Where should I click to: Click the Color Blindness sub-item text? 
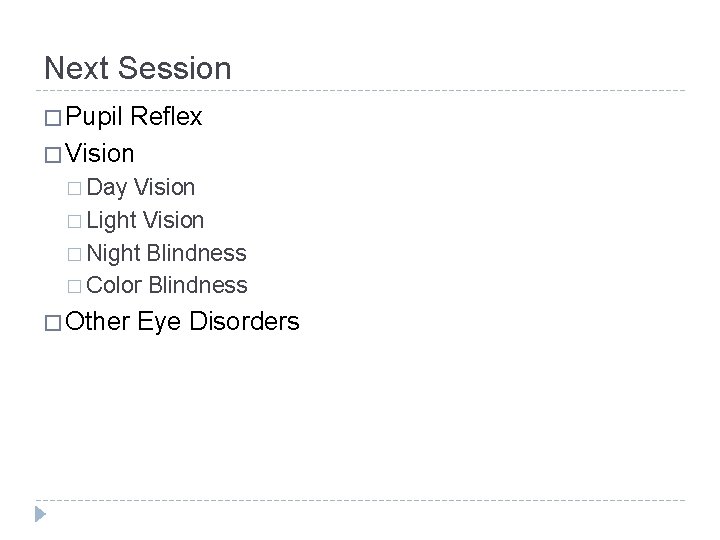[x=167, y=285]
